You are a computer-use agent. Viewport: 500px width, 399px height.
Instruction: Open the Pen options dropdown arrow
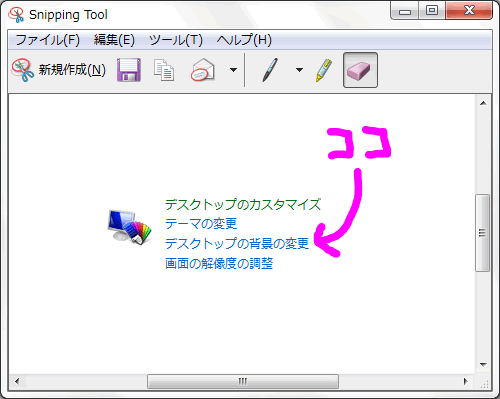299,70
